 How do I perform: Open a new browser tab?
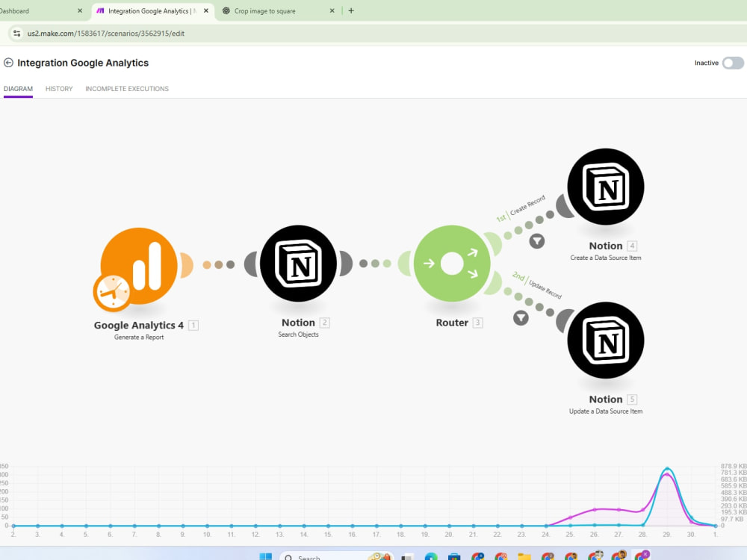tap(351, 10)
